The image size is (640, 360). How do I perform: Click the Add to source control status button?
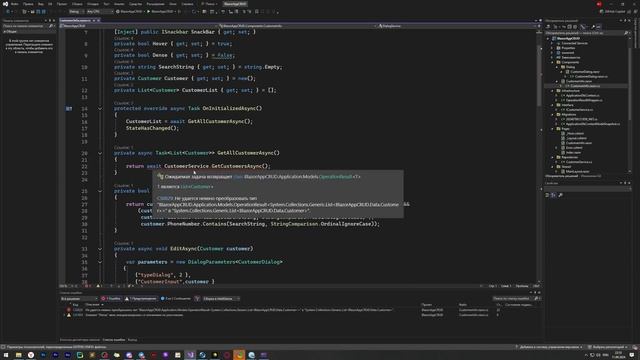click(x=549, y=347)
